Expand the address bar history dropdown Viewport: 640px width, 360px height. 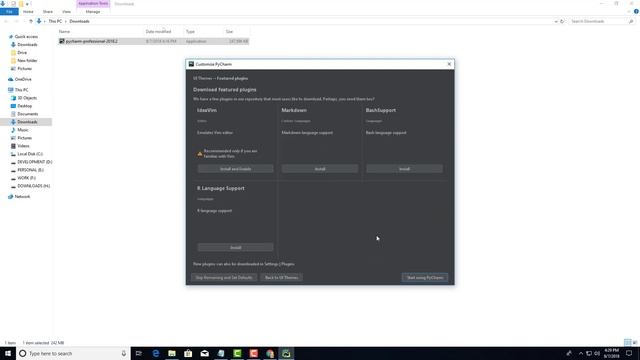556,21
